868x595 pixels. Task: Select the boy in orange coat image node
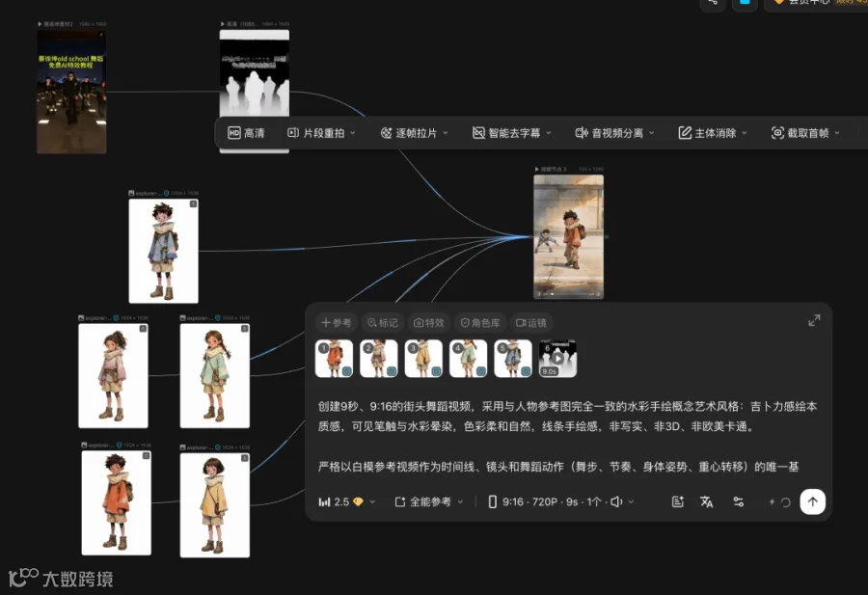coord(117,502)
